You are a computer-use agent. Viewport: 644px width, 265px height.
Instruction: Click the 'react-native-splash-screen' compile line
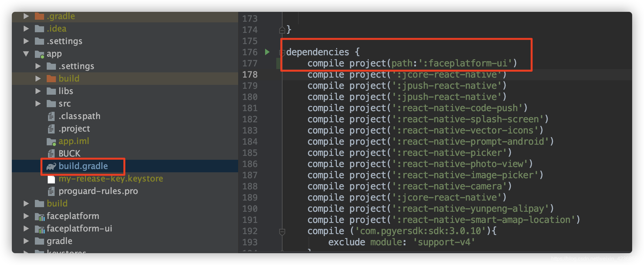click(x=428, y=119)
